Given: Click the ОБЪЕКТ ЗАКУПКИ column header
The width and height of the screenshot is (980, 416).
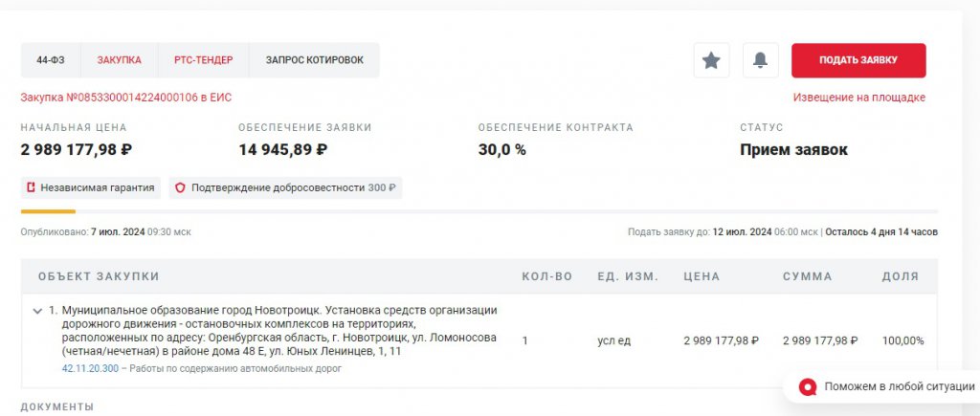Looking at the screenshot, I should 99,276.
